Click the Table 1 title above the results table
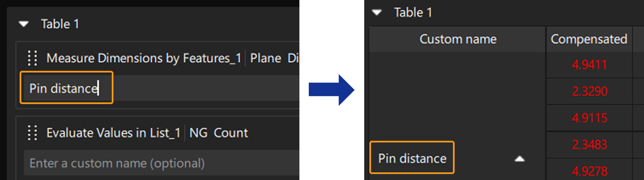Viewport: 644px width, 180px height. point(413,13)
